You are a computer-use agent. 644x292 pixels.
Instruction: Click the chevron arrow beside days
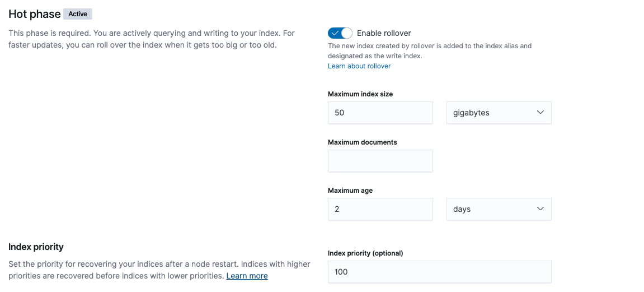[540, 208]
